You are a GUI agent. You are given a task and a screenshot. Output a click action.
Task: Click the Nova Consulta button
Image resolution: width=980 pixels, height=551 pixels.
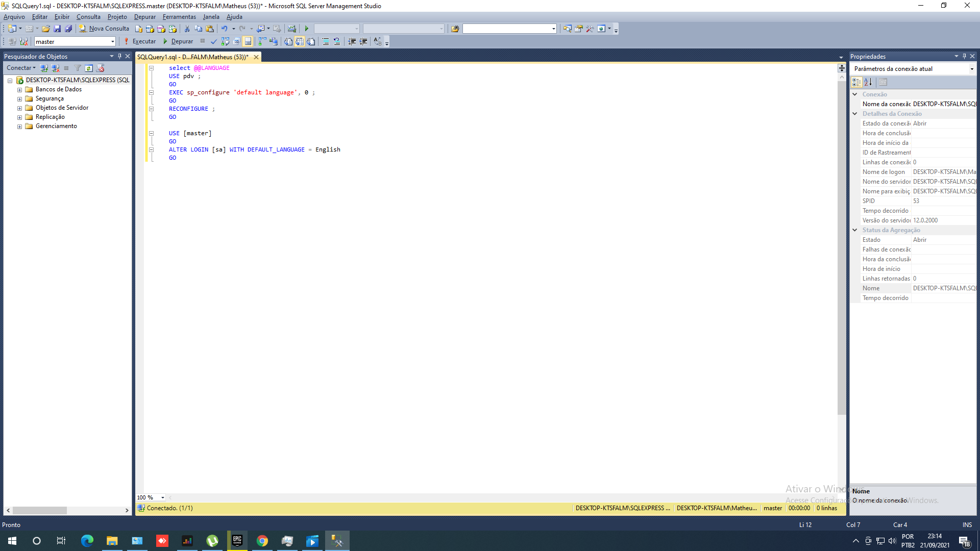pyautogui.click(x=104, y=29)
